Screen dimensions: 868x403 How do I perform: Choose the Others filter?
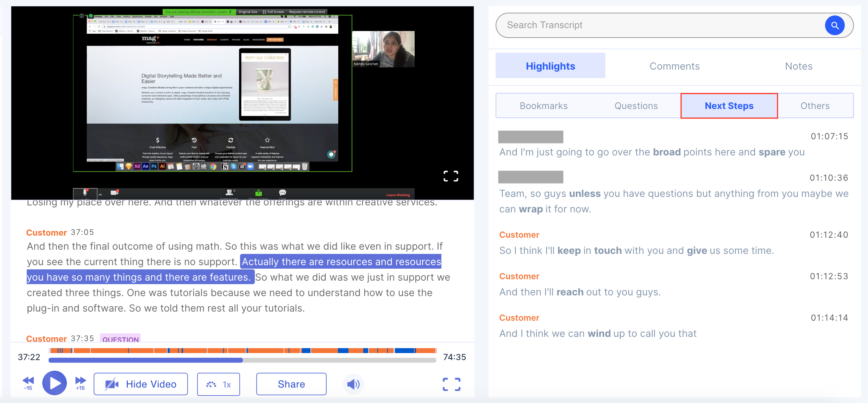[x=815, y=106]
